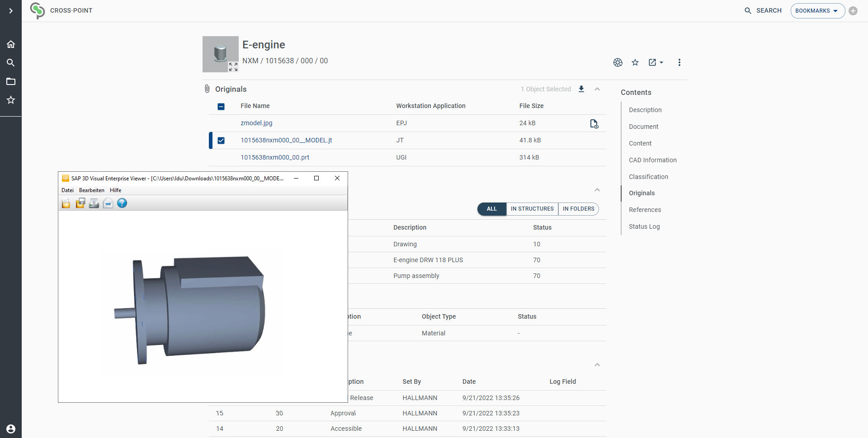This screenshot has height=438, width=868.
Task: Jump to Document in Contents
Action: (x=644, y=127)
